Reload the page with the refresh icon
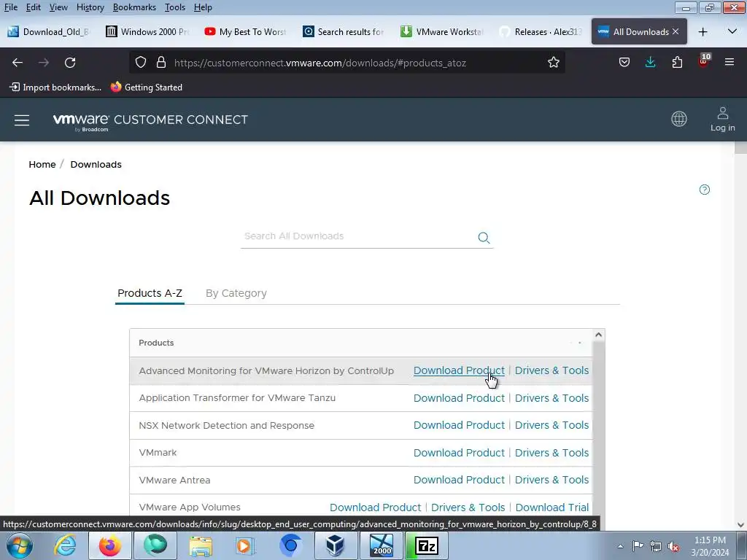The image size is (747, 560). pyautogui.click(x=70, y=63)
